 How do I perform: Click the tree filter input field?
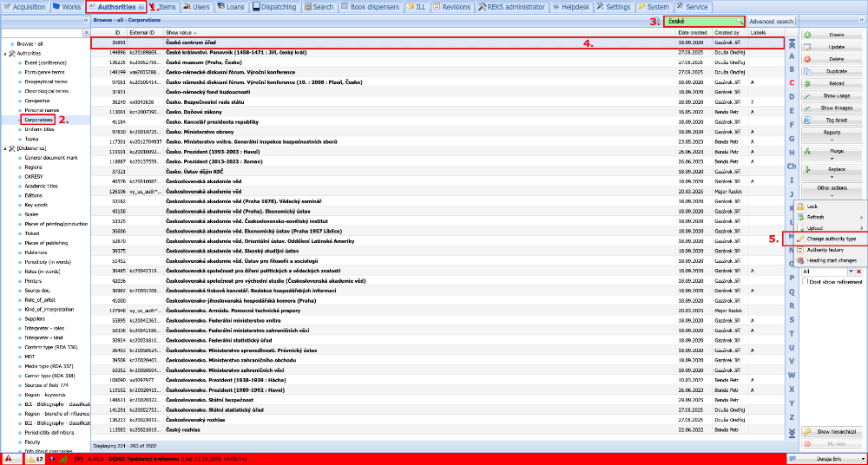(42, 33)
